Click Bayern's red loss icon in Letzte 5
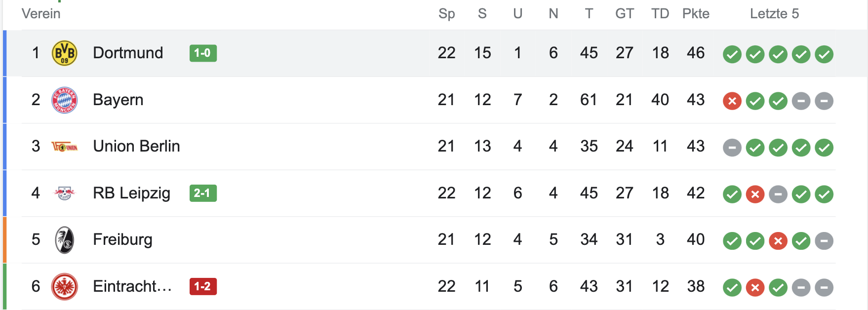Image resolution: width=868 pixels, height=310 pixels. [732, 101]
